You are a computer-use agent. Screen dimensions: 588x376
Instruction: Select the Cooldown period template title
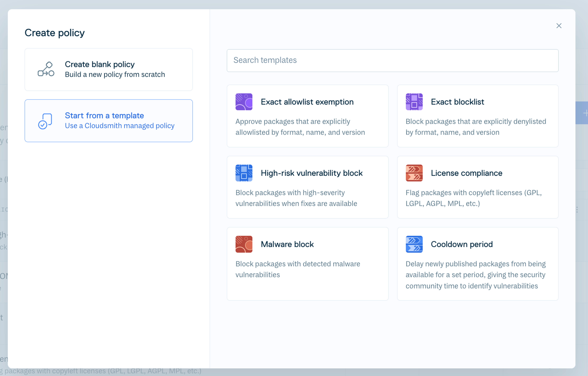pyautogui.click(x=462, y=244)
